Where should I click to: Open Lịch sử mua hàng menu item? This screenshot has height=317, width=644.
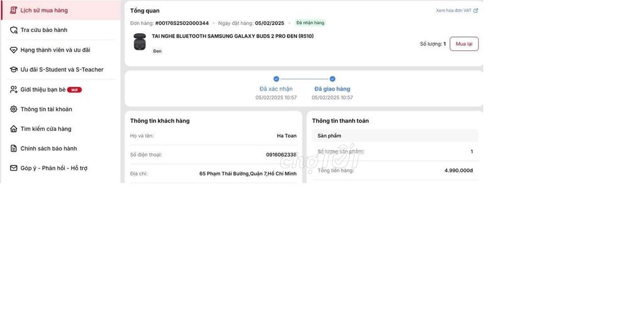[60, 10]
